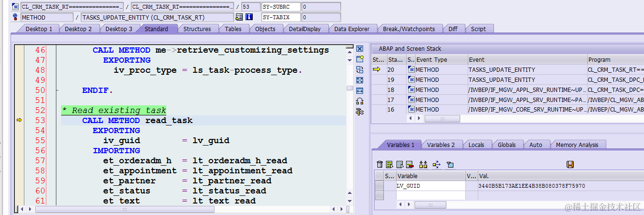Image resolution: width=644 pixels, height=215 pixels.
Task: Switch to the Desktop 1 tab
Action: click(39, 29)
